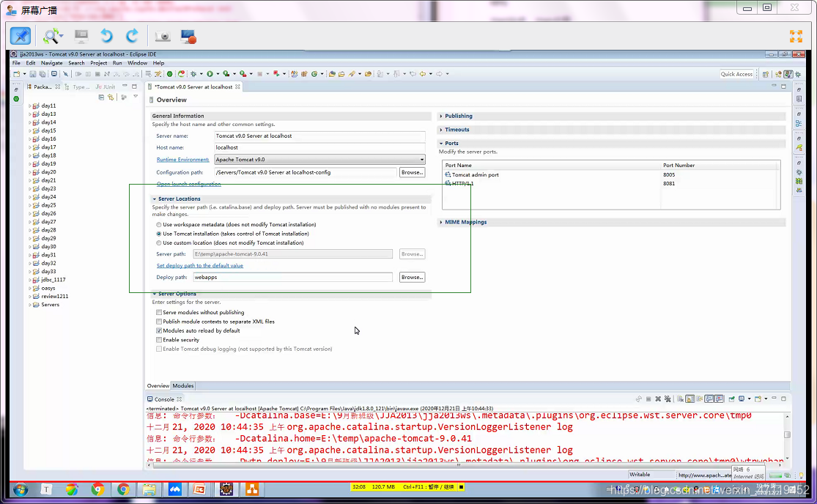The height and width of the screenshot is (504, 817).
Task: Click the rotate-left arrow in broadcast toolbar
Action: [106, 35]
